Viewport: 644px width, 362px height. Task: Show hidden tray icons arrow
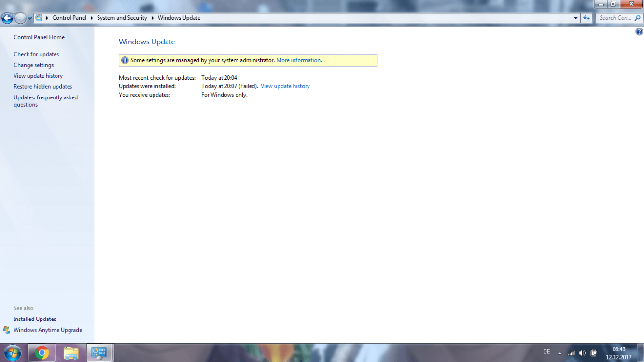[560, 353]
